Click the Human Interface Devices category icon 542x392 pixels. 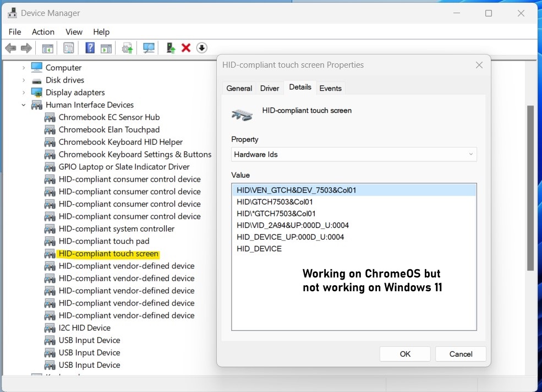pyautogui.click(x=37, y=105)
